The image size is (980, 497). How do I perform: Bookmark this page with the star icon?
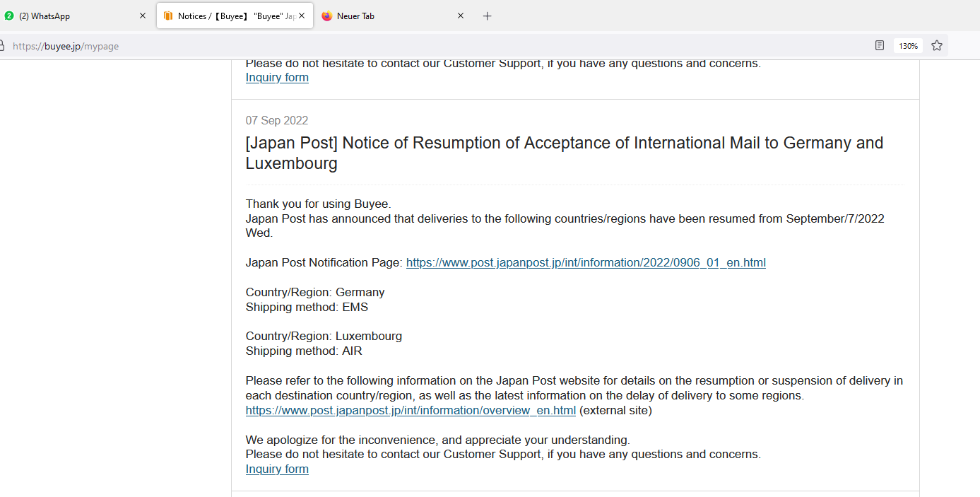[x=937, y=46]
